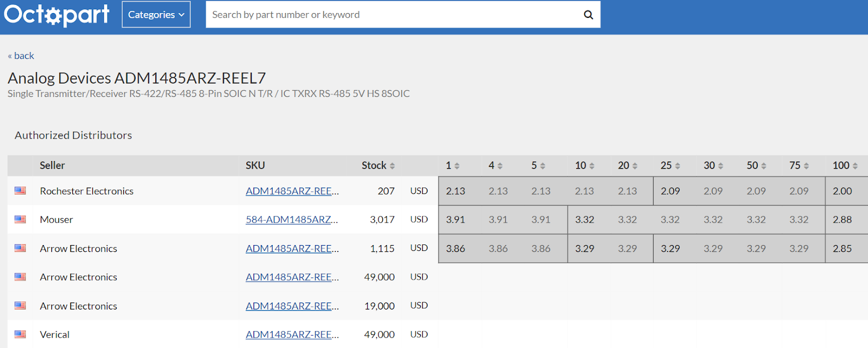Viewport: 868px width, 348px height.
Task: Select Verical seller name
Action: (x=55, y=334)
